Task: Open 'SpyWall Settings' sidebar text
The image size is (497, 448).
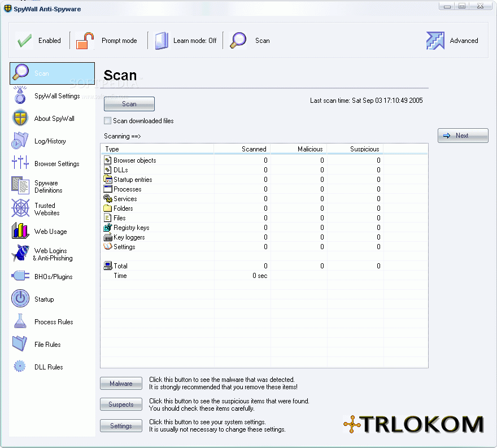Action: 57,96
